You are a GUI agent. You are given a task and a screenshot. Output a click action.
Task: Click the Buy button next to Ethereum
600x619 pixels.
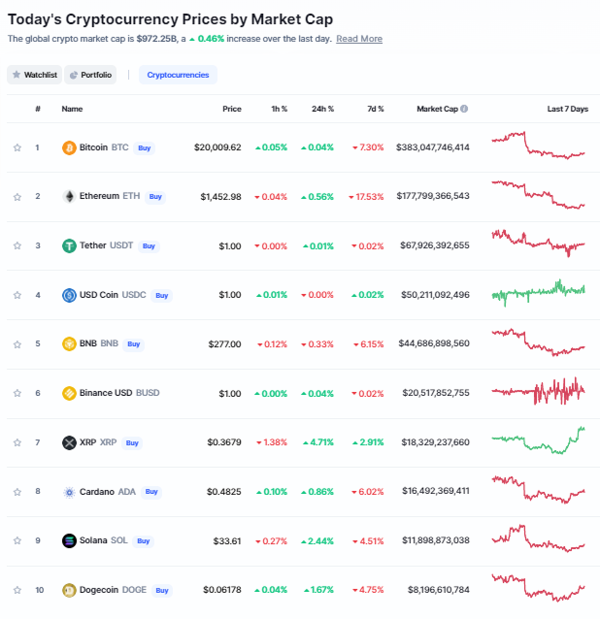pos(156,197)
